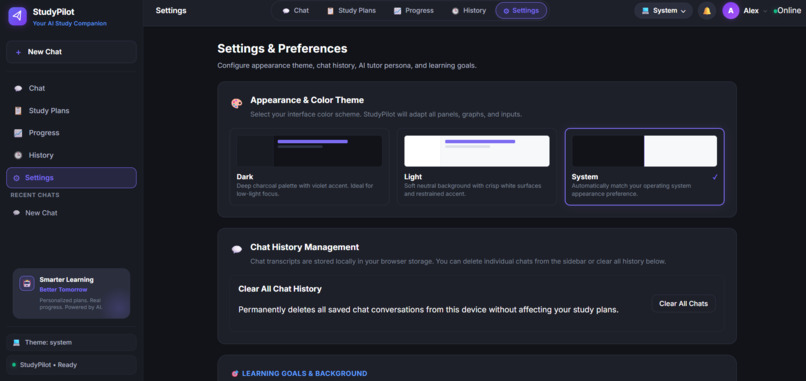Click the speech bubble icon beside recent New Chat
Screen dimensions: 806x381
[16, 213]
